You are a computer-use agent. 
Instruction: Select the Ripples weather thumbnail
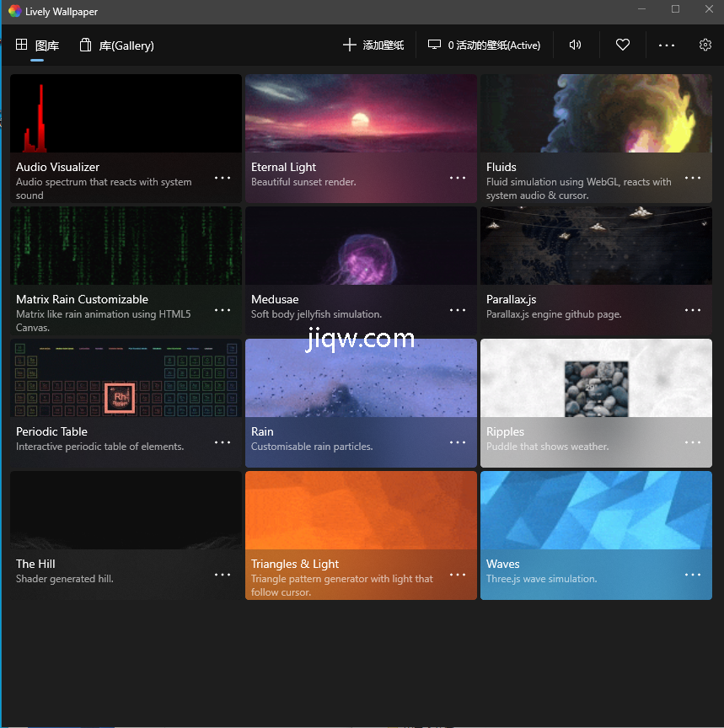point(596,378)
